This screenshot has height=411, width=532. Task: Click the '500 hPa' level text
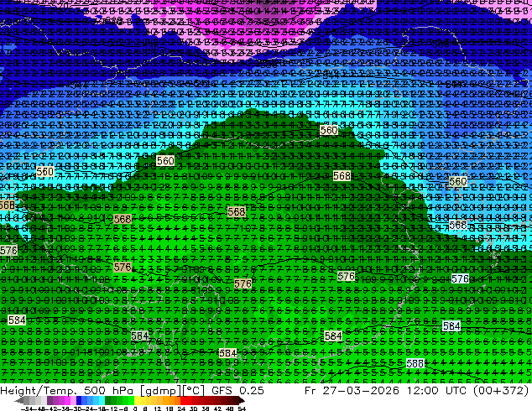(109, 390)
